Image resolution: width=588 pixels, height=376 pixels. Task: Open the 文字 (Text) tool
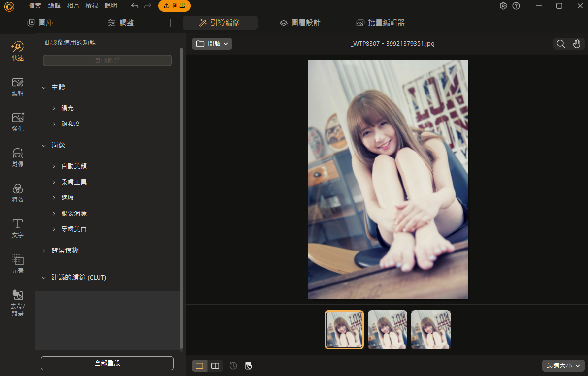point(18,228)
